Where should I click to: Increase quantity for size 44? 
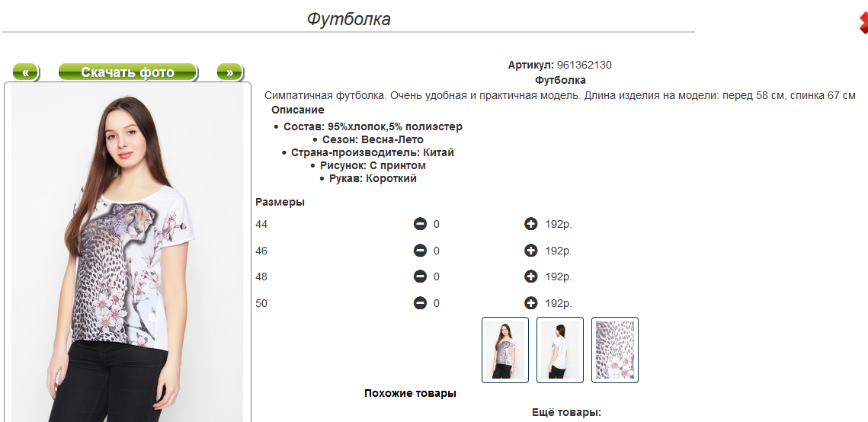[530, 224]
